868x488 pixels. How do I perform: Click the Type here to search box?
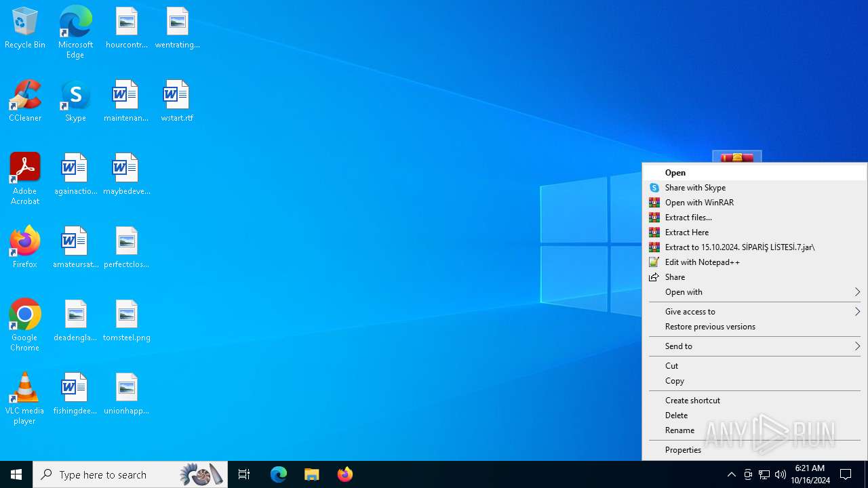coord(130,474)
